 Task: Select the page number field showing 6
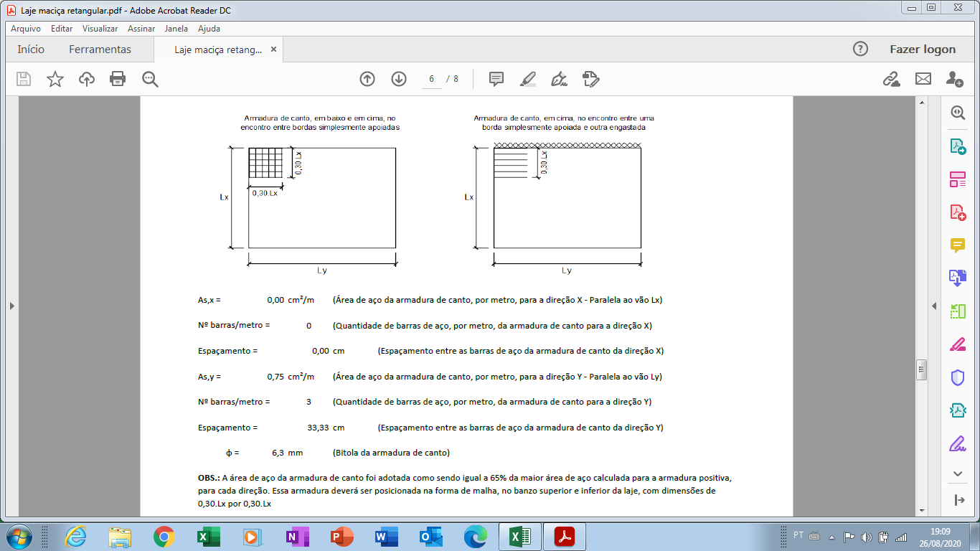pyautogui.click(x=432, y=79)
